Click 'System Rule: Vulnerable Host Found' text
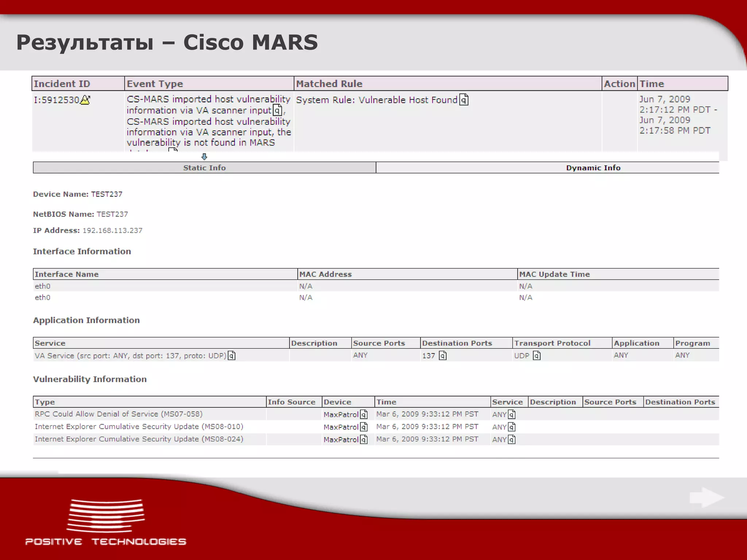The width and height of the screenshot is (747, 560). pyautogui.click(x=377, y=100)
